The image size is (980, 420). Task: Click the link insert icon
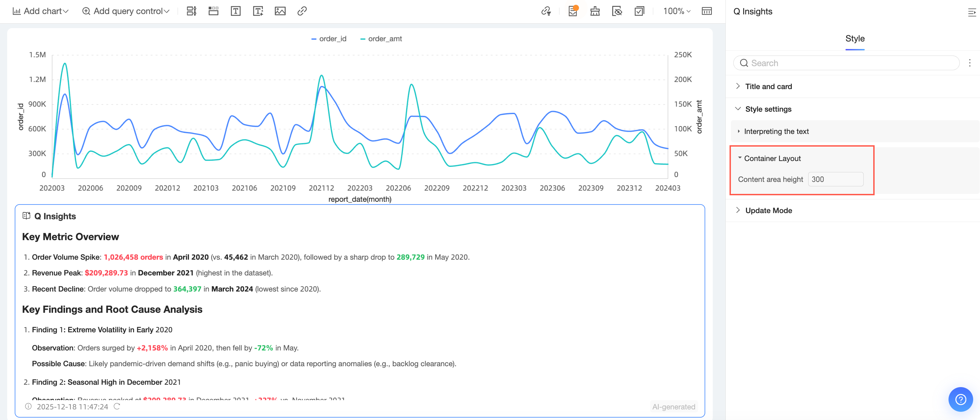(x=302, y=11)
